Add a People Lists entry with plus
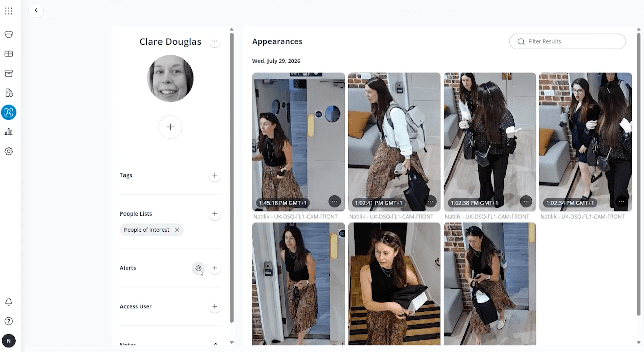 pyautogui.click(x=215, y=214)
